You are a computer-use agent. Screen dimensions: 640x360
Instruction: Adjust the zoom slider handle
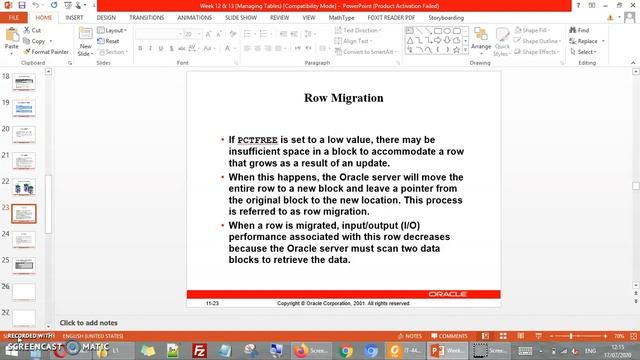click(571, 336)
